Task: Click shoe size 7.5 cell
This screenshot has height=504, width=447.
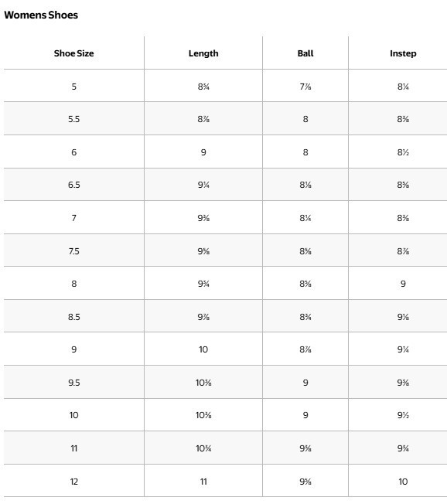Action: (x=74, y=251)
